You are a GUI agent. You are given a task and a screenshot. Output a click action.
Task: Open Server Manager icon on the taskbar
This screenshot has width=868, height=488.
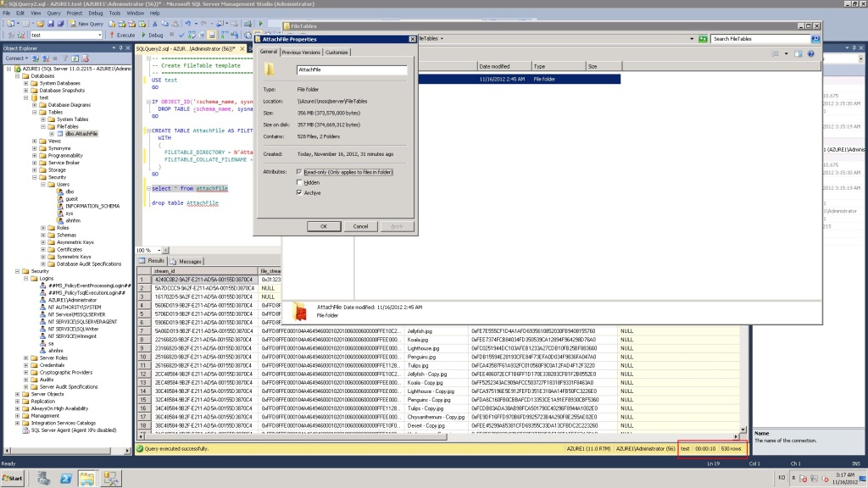point(44,478)
